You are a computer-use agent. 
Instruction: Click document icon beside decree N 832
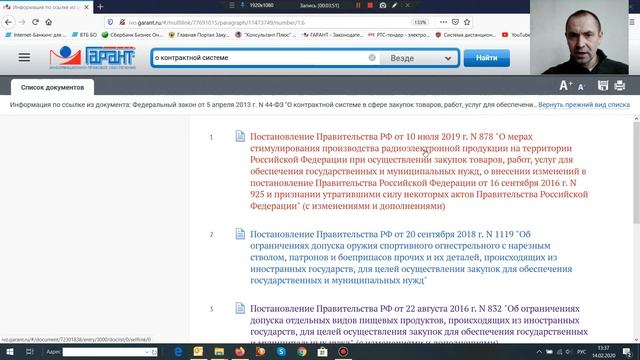240,308
